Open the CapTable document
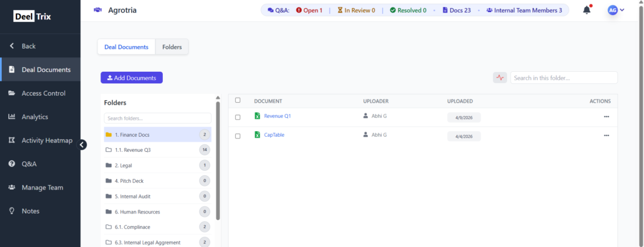644x247 pixels. (274, 135)
